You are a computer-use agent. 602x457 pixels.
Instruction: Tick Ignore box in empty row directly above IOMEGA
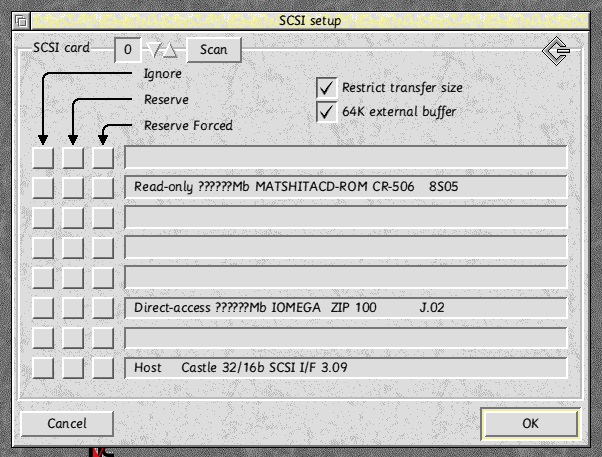[43, 277]
